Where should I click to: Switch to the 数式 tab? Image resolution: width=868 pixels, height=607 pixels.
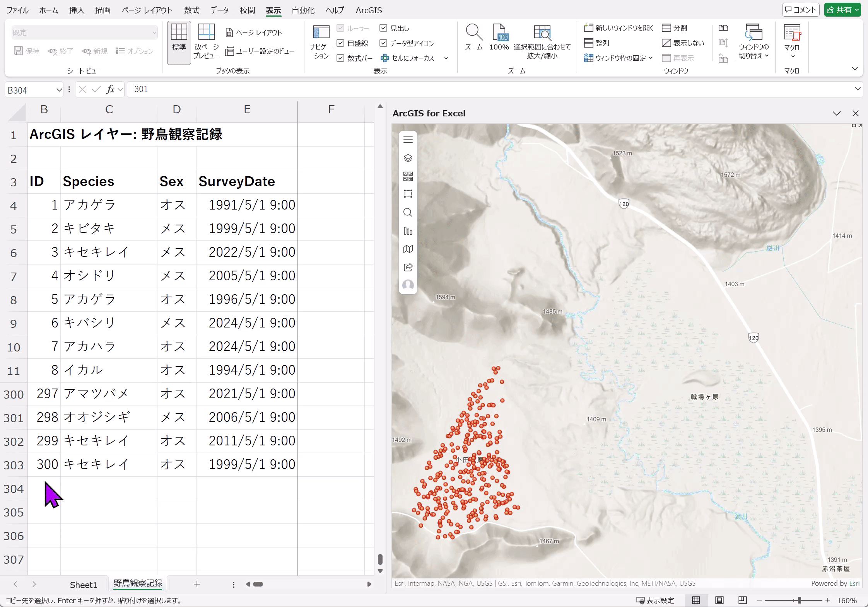pyautogui.click(x=191, y=10)
